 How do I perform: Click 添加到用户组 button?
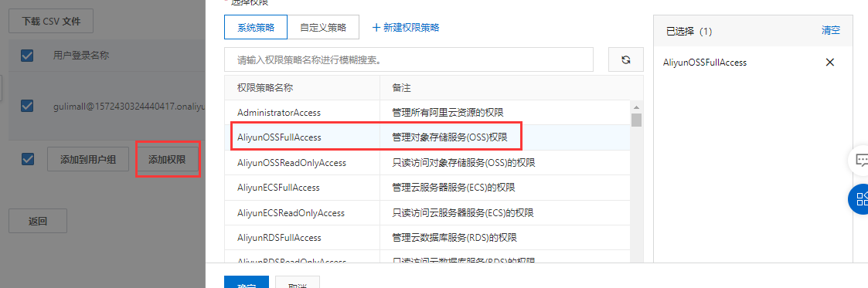88,159
